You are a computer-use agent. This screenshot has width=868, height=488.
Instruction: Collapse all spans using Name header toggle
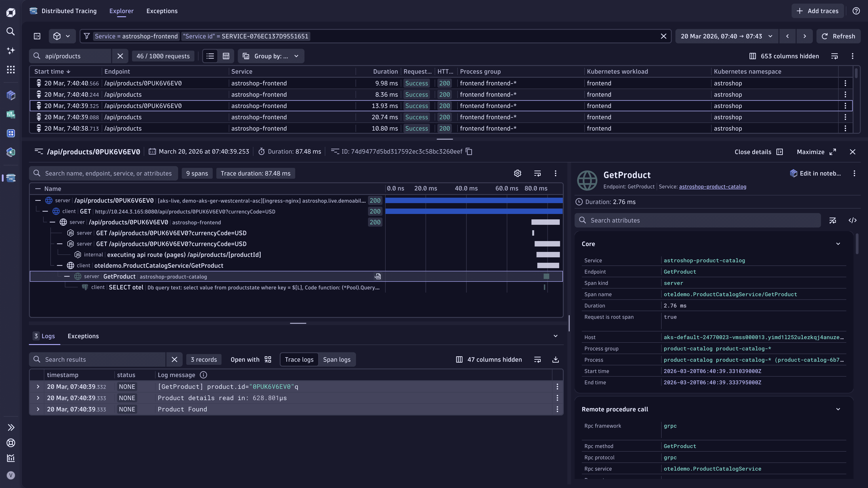tap(38, 189)
